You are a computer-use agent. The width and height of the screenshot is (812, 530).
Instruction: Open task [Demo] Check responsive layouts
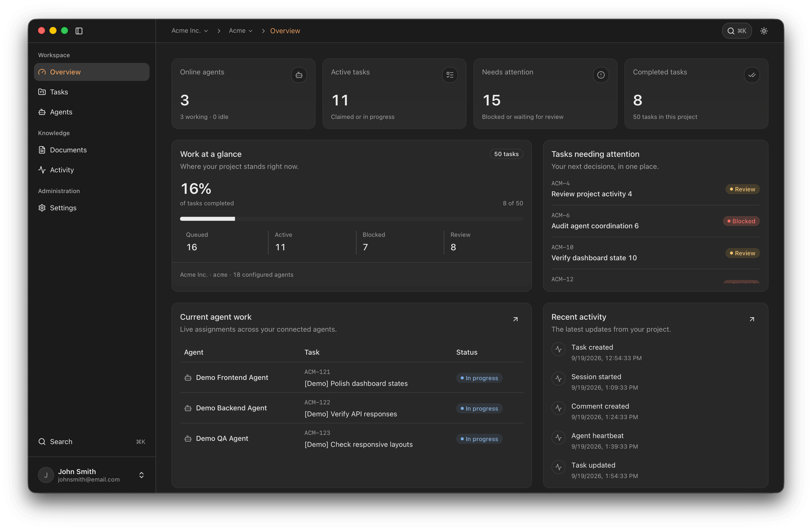click(x=358, y=444)
